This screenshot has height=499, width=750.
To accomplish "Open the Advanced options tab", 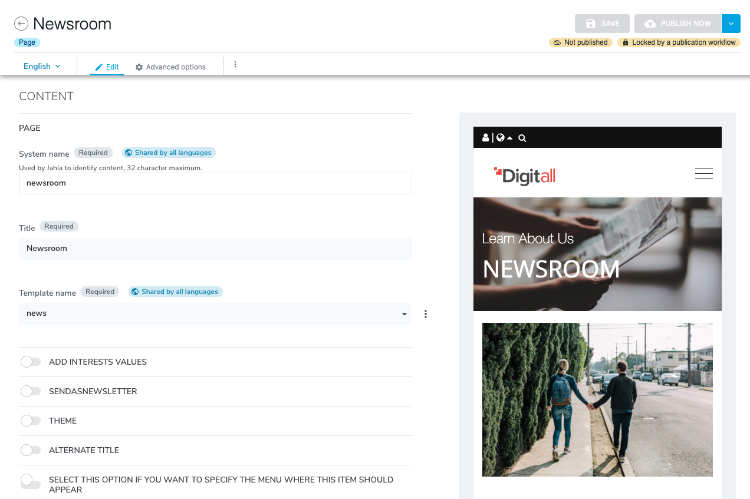I will tap(170, 67).
